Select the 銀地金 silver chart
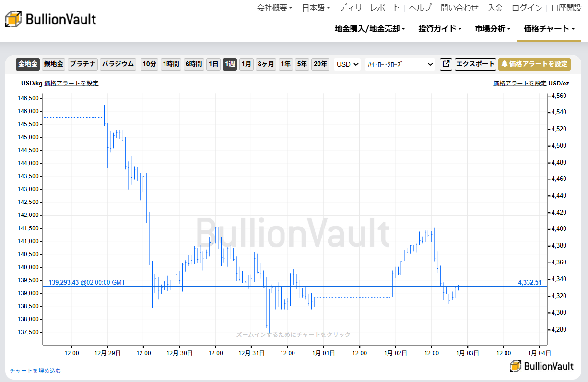The height and width of the screenshot is (382, 588). coord(53,64)
